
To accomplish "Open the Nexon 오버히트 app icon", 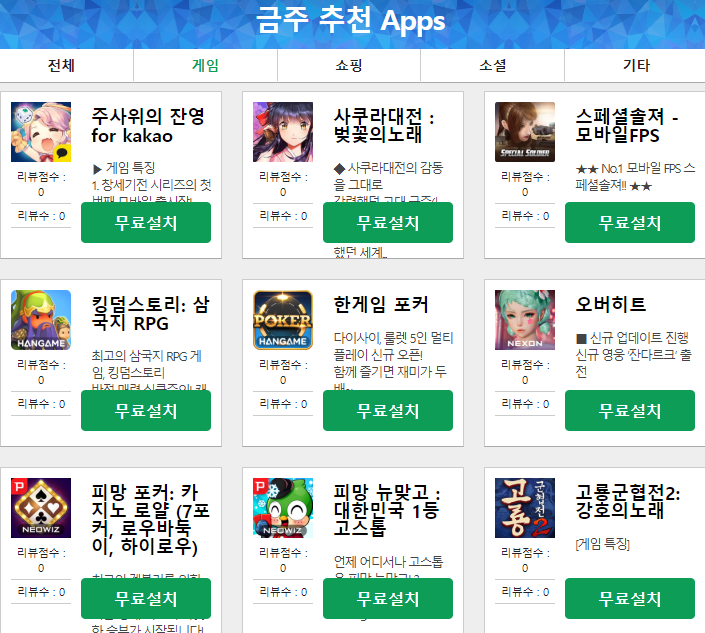I will pos(525,320).
